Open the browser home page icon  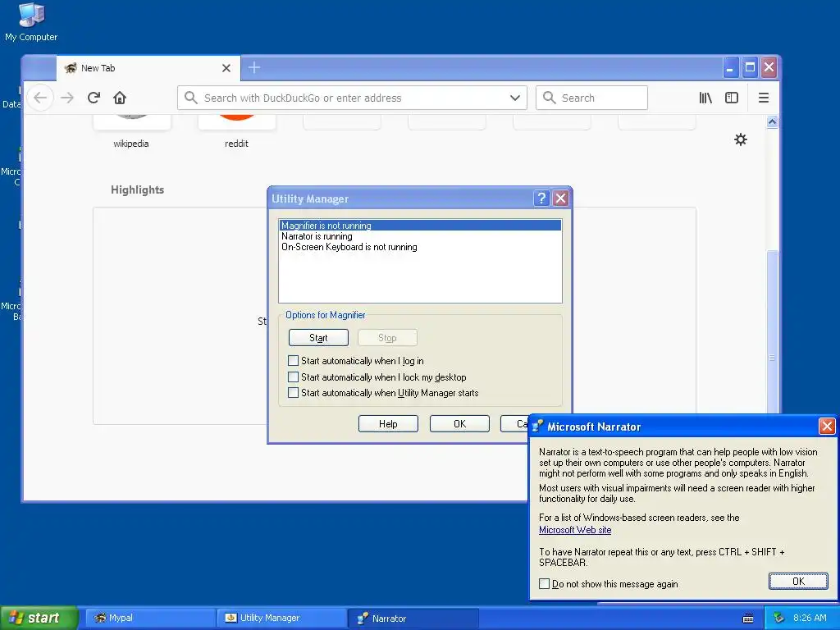[120, 98]
